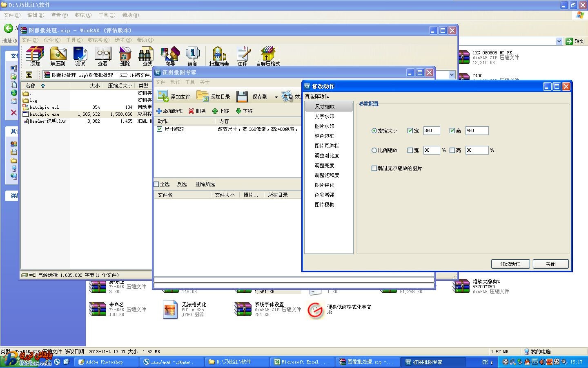The image size is (588, 368).
Task: Click the Explorer back arrow icon
Action: pos(8,28)
